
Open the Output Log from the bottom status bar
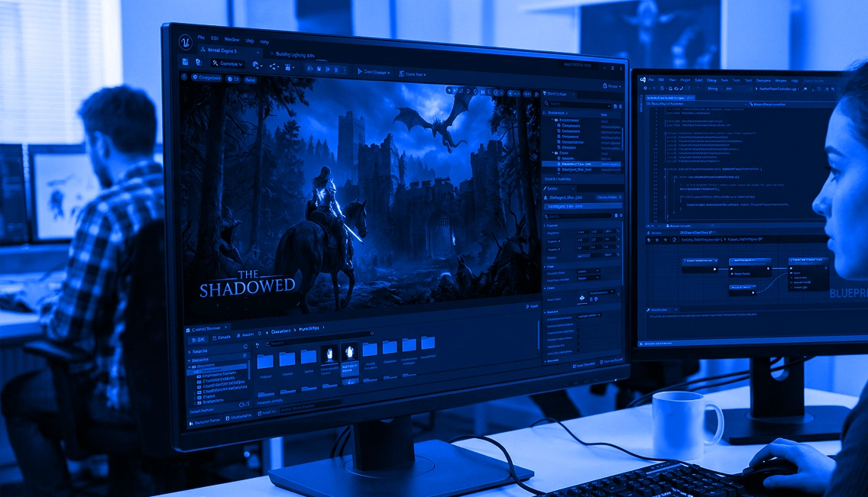click(239, 418)
